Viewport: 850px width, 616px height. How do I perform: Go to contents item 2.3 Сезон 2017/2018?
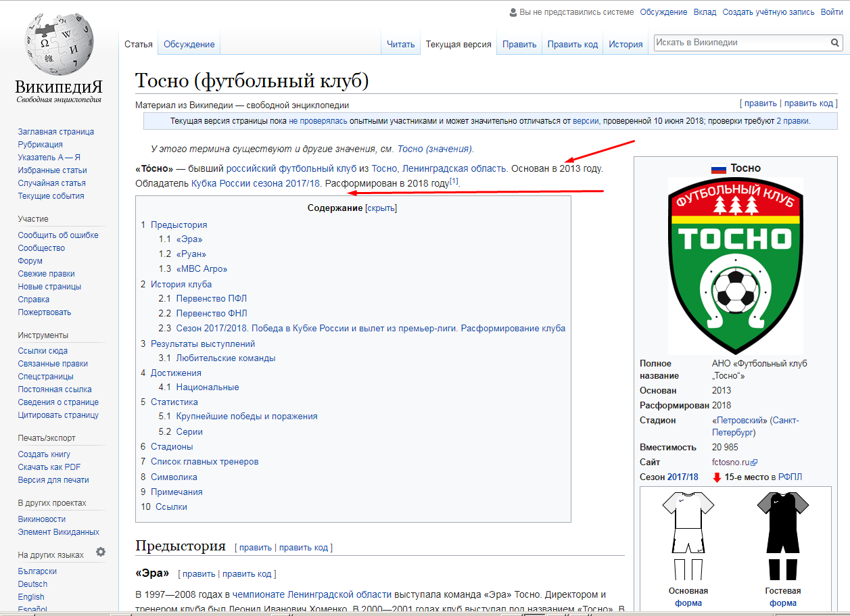[x=362, y=329]
